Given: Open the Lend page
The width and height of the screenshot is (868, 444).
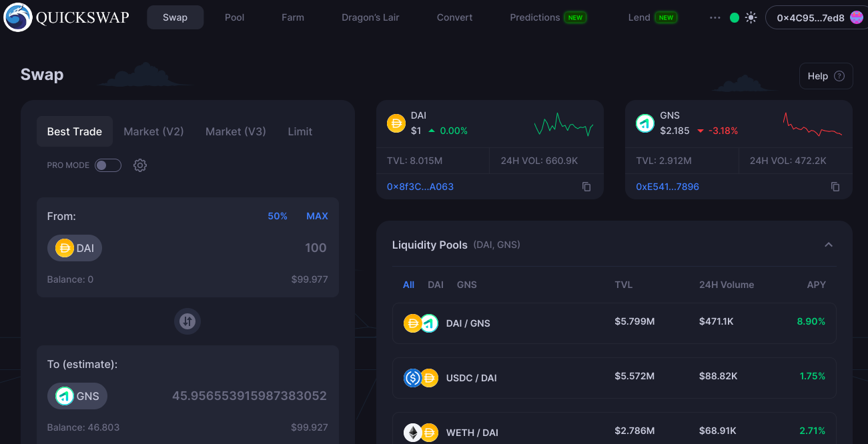Looking at the screenshot, I should tap(653, 17).
